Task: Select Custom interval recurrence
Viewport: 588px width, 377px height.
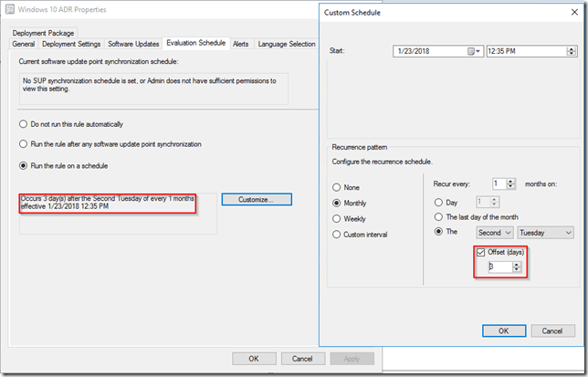Action: point(338,236)
